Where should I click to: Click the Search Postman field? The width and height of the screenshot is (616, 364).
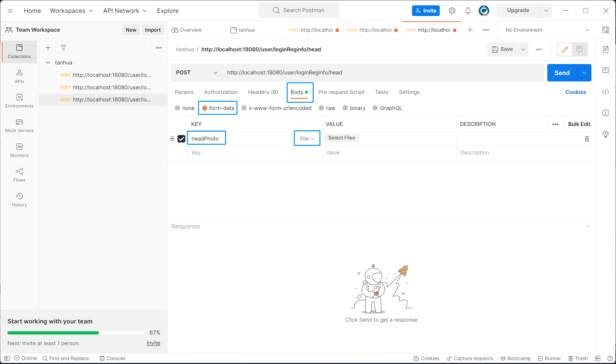tap(298, 10)
